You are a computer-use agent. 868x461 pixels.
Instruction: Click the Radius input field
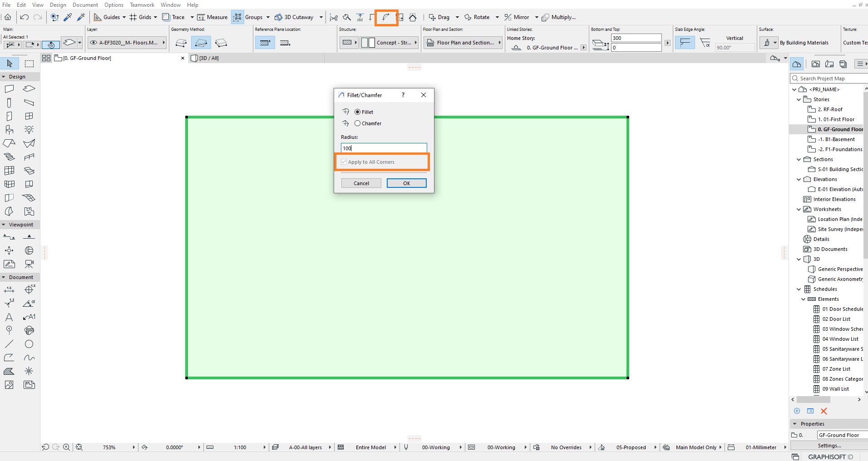point(384,148)
